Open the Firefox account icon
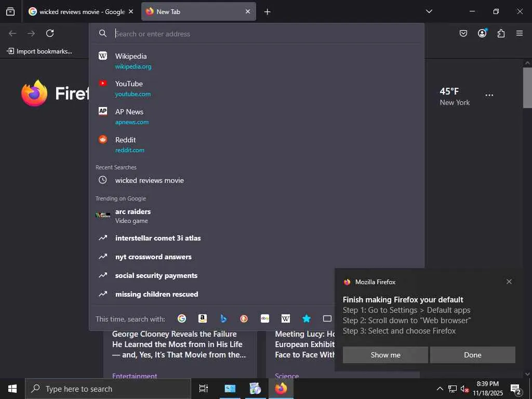This screenshot has width=532, height=399. (482, 33)
